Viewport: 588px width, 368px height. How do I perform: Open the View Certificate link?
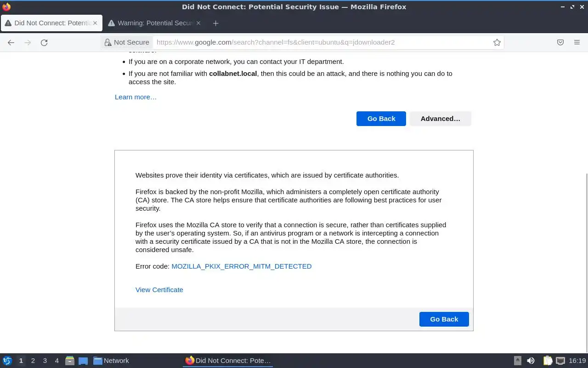(x=159, y=290)
